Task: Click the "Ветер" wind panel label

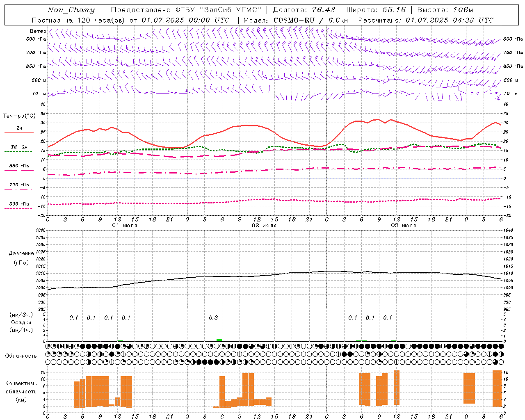Action: (38, 31)
